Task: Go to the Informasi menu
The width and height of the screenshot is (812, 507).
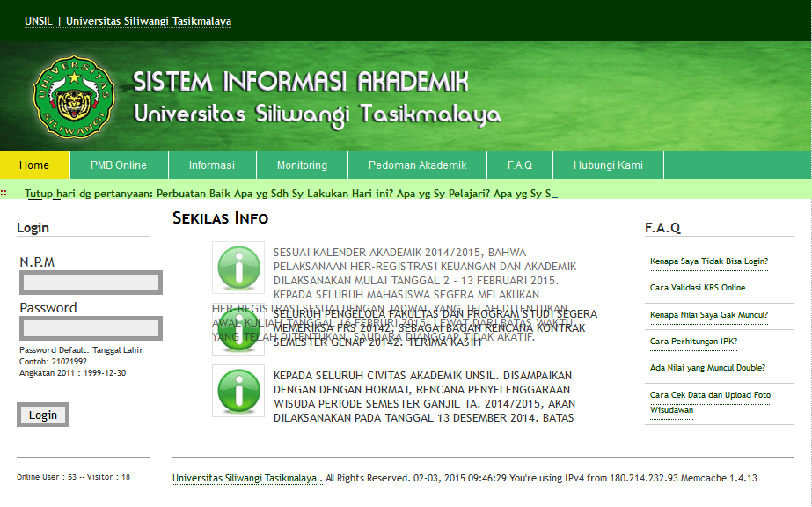Action: pos(212,165)
